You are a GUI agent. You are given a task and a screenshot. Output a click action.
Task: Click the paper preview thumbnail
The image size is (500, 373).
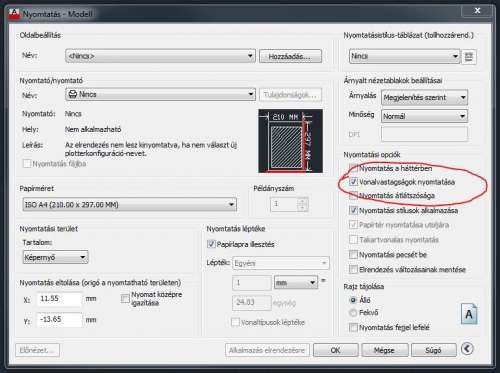pos(291,141)
